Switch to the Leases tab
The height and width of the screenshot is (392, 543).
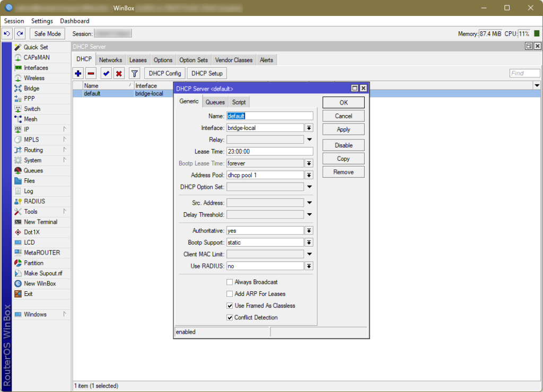(x=137, y=60)
